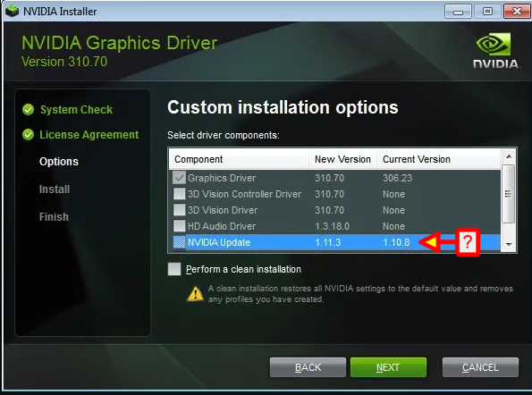Screen dimensions: 532x395
Task: Click the red arrow pointing at 1.10.8
Action: click(x=437, y=242)
